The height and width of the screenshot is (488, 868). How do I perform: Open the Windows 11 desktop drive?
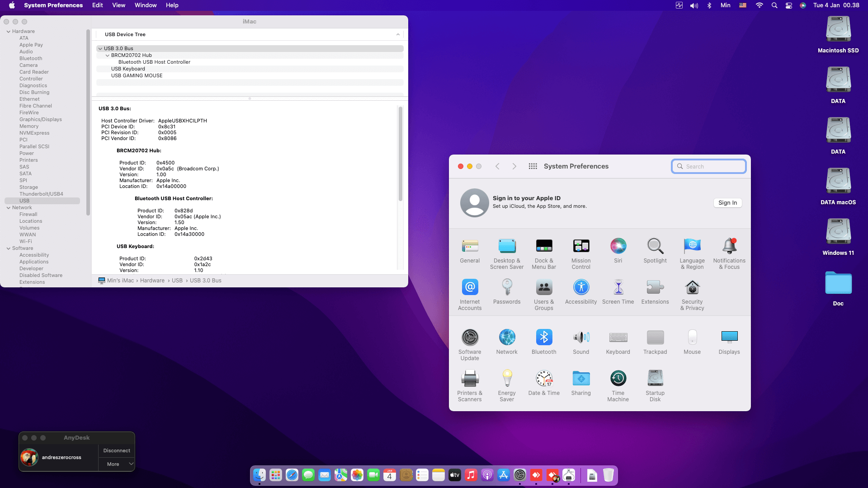click(x=838, y=237)
